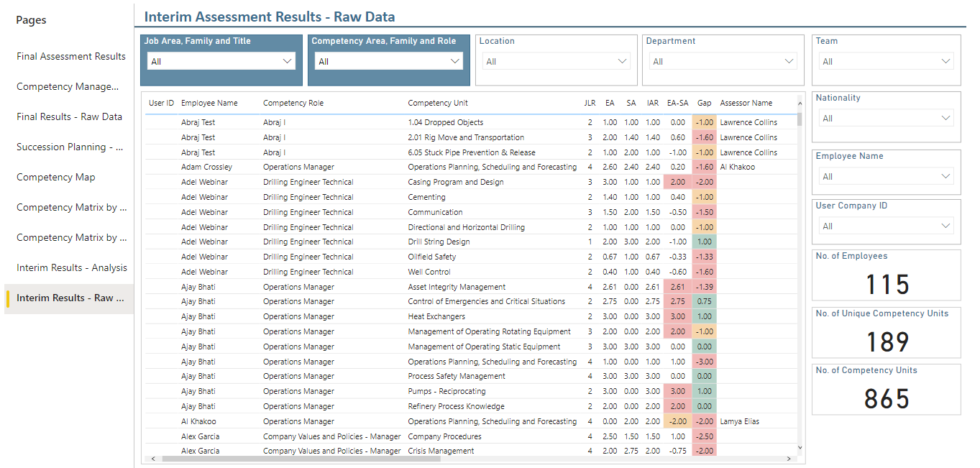Expand the Nationality filter dropdown

[x=886, y=118]
